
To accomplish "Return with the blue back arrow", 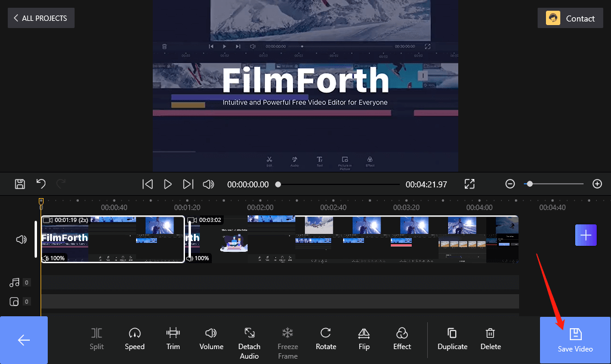I will coord(24,340).
